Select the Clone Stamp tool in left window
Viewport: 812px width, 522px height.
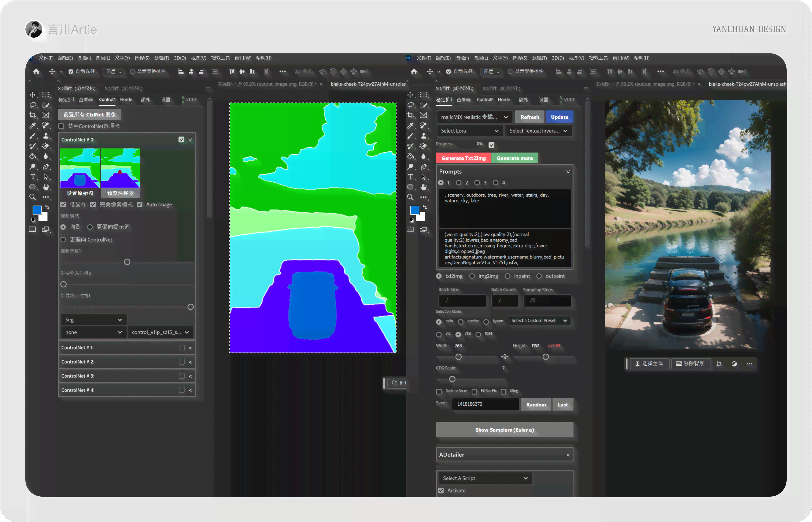(46, 136)
